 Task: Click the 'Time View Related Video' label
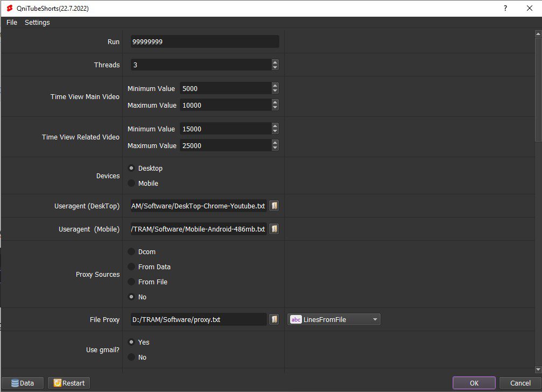coord(81,137)
